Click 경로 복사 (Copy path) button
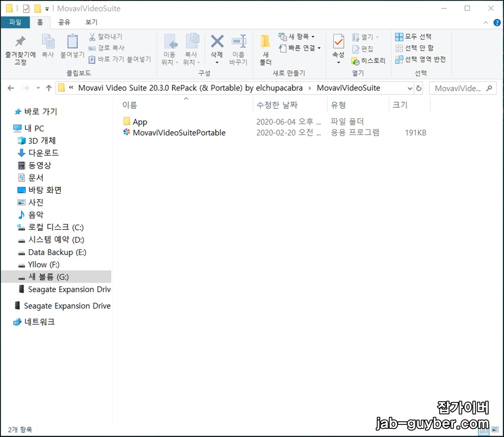 point(106,48)
